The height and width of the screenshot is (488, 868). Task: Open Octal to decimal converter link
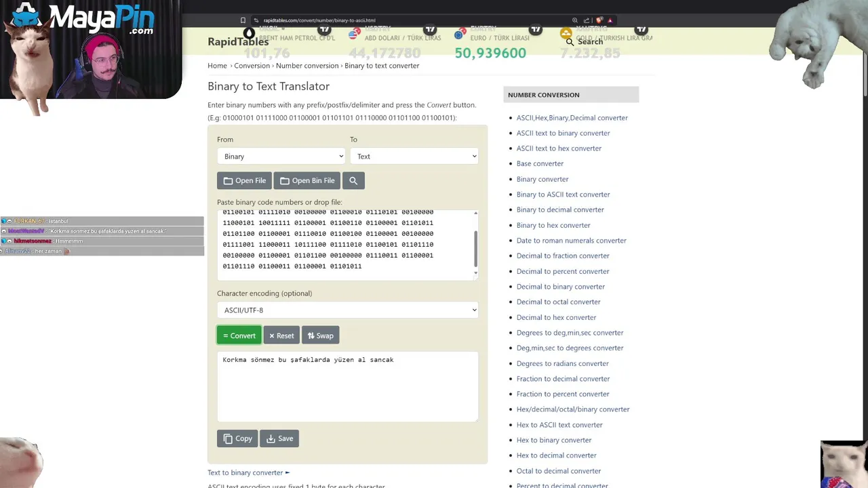tap(559, 471)
